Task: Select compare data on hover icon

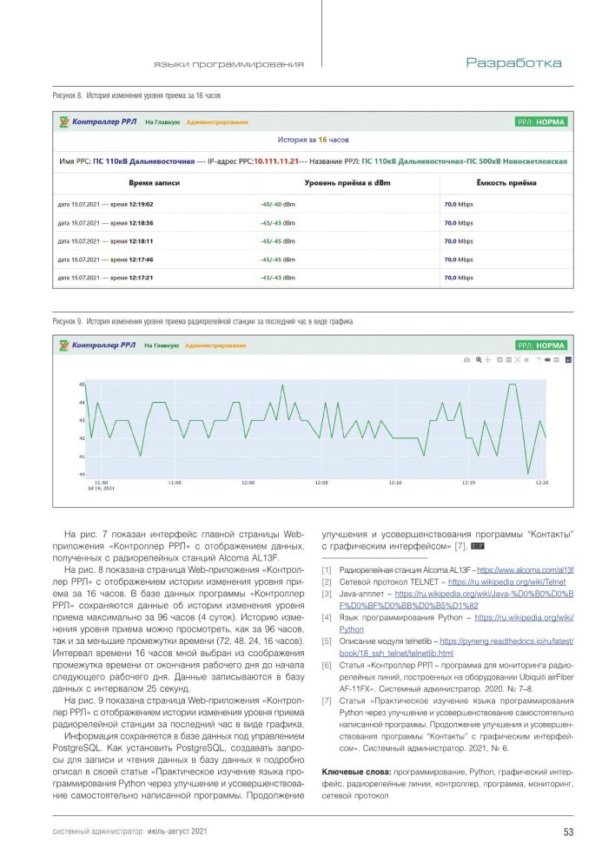Action: 556,360
